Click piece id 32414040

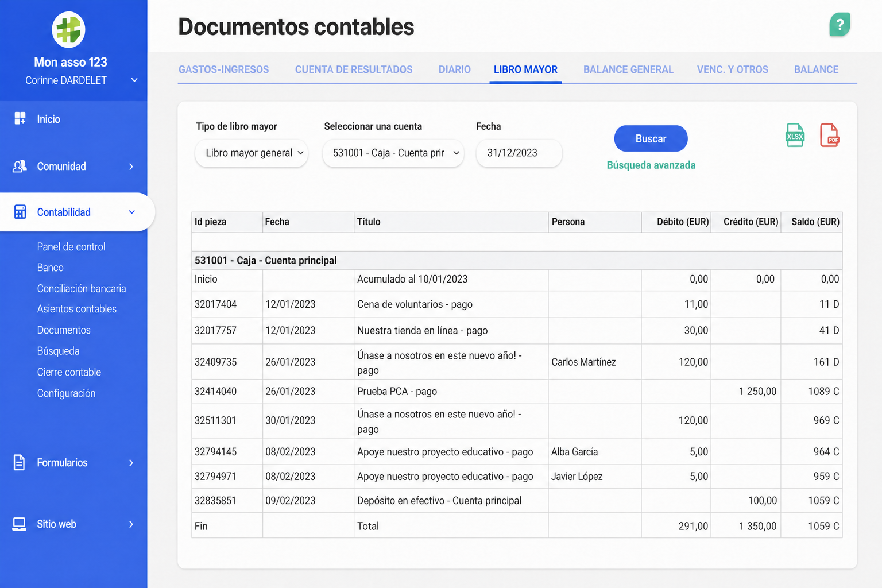[215, 392]
